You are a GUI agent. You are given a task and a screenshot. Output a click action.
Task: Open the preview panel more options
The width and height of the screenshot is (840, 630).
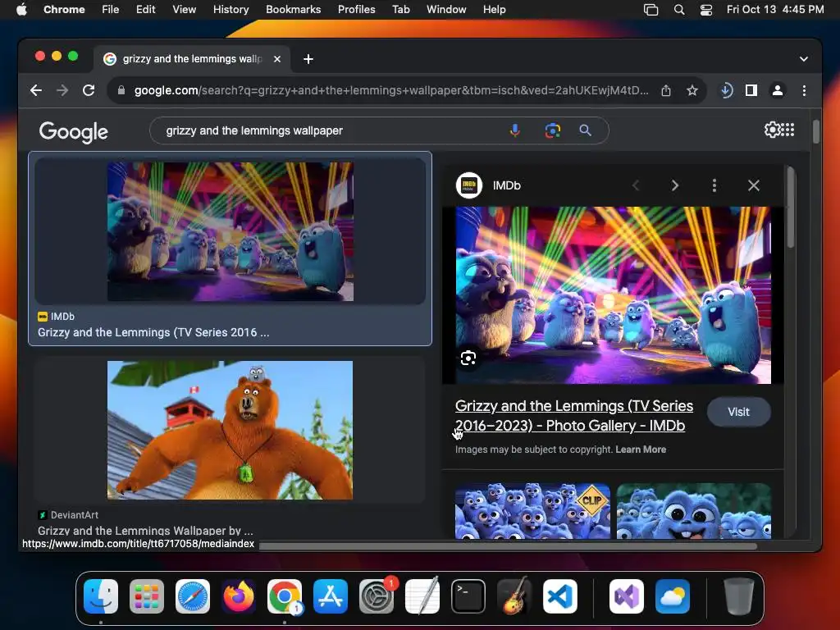pos(714,185)
